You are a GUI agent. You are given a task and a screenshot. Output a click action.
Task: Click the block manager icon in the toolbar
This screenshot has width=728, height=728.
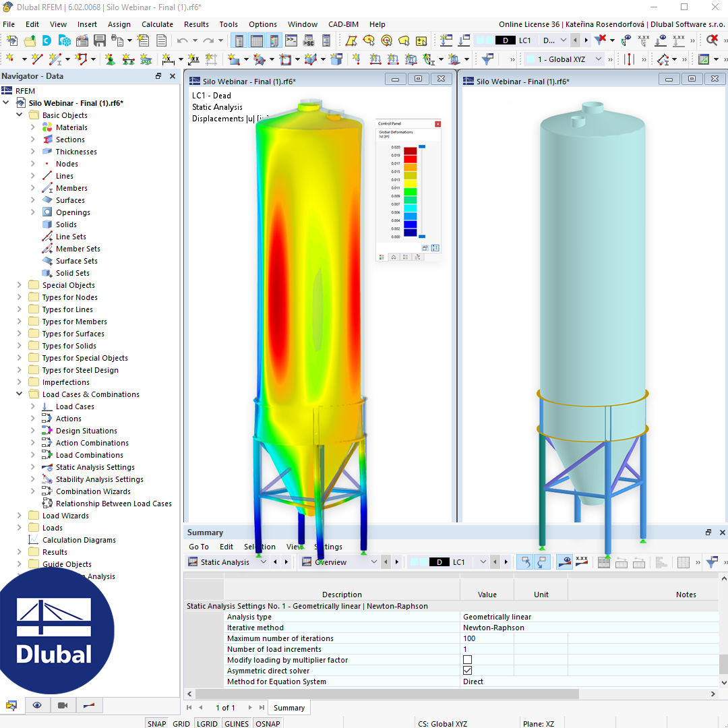(x=65, y=41)
